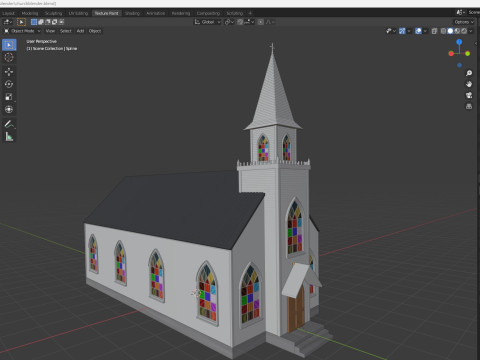Choose the extend selection mode icon
The image size is (480, 360).
tap(41, 22)
